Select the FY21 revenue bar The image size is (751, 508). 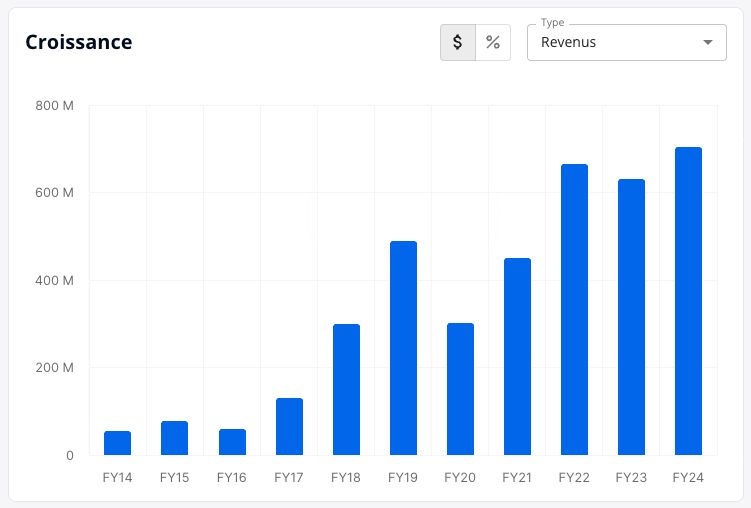[x=517, y=356]
